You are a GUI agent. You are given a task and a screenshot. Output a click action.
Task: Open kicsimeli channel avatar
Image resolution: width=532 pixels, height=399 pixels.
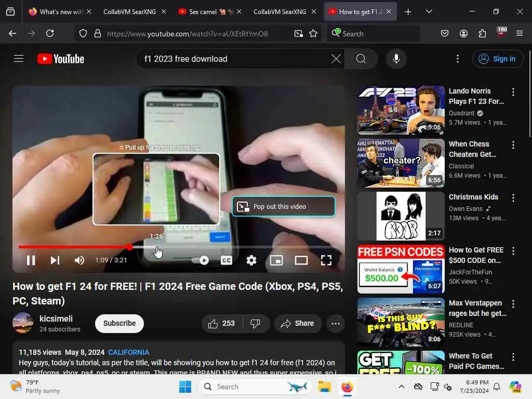[23, 323]
